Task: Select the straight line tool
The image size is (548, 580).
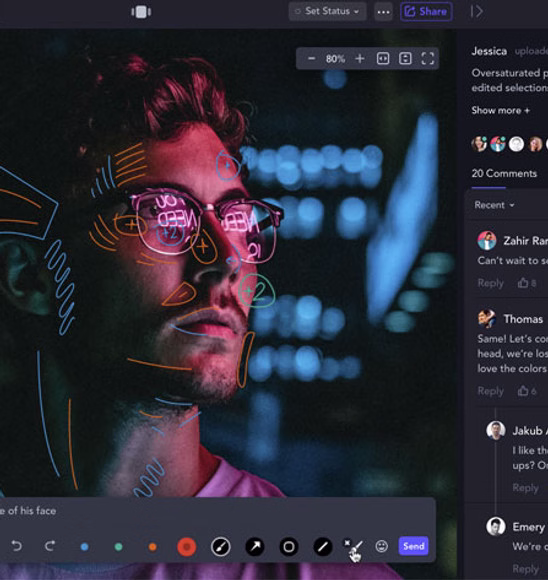Action: (x=323, y=546)
